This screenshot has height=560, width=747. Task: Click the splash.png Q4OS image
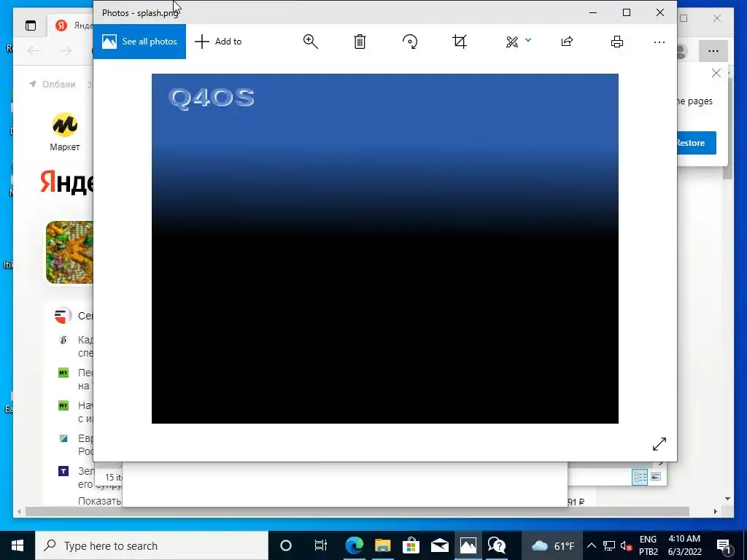(x=385, y=249)
